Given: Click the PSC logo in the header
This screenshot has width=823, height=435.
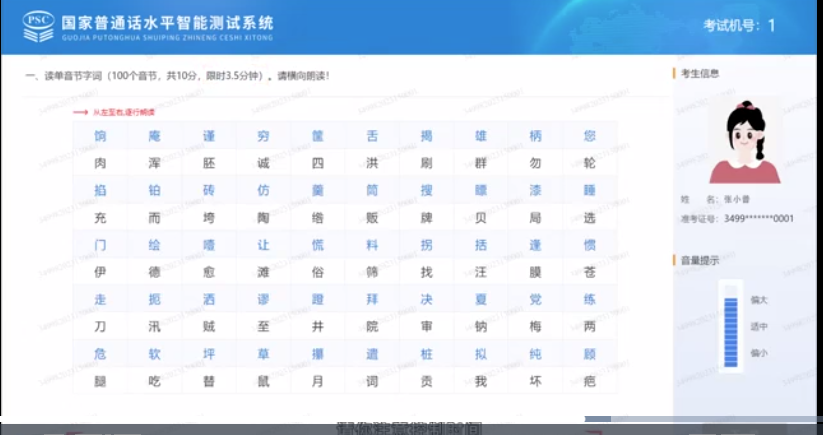Looking at the screenshot, I should pyautogui.click(x=38, y=26).
